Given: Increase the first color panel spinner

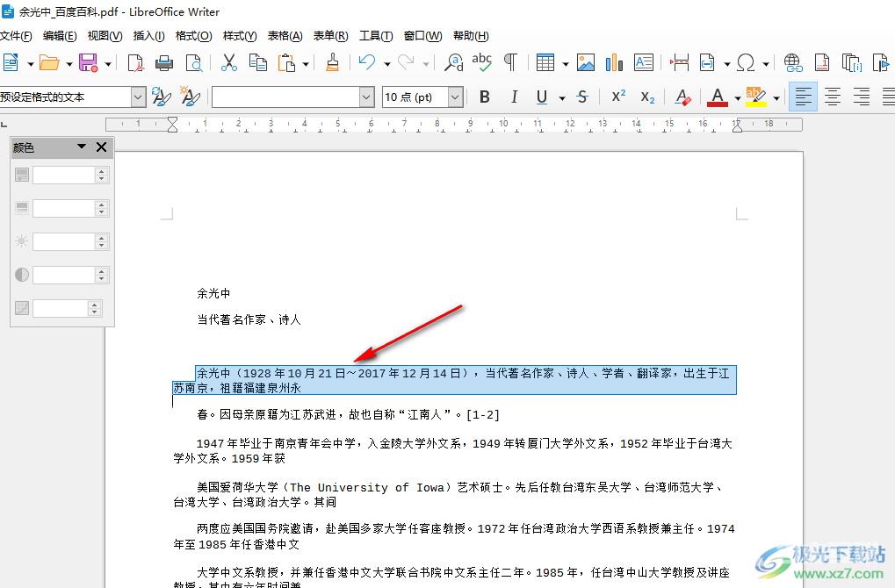Looking at the screenshot, I should [x=102, y=171].
